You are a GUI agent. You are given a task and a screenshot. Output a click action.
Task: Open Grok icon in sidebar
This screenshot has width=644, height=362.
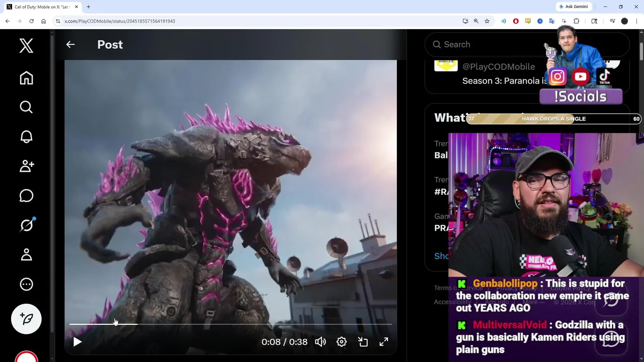coord(26,225)
